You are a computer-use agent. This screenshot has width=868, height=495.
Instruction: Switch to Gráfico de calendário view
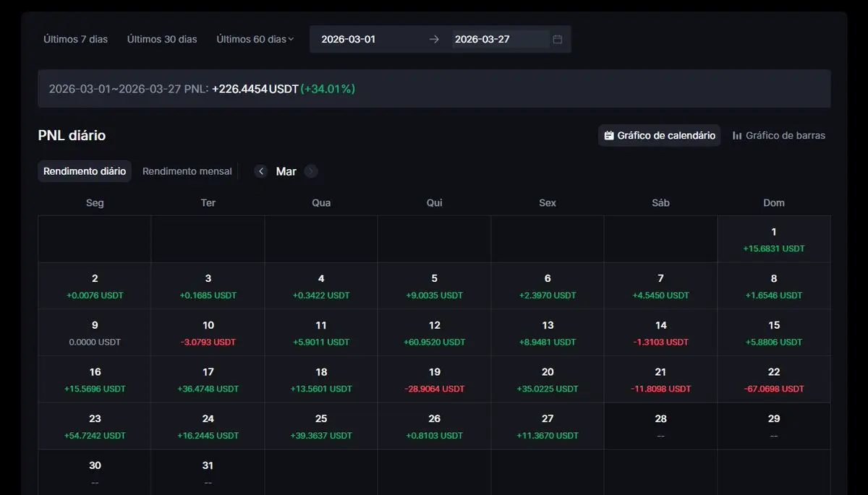click(x=659, y=135)
